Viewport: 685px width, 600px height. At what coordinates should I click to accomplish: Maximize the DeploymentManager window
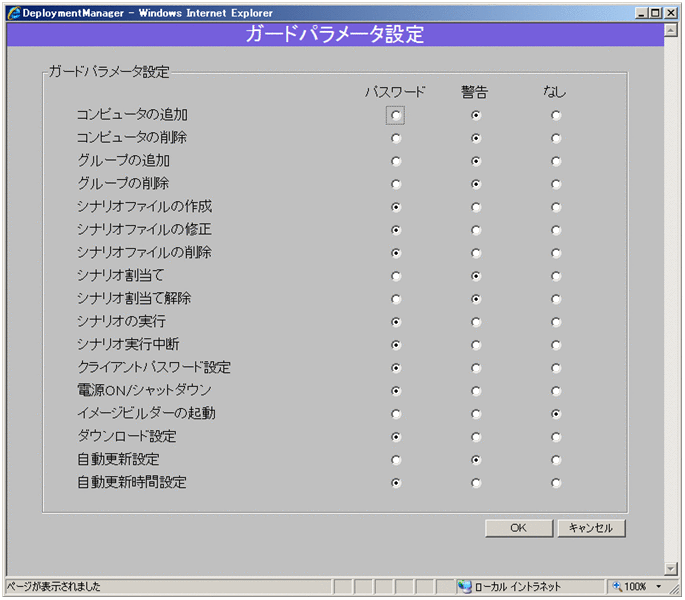click(x=656, y=13)
